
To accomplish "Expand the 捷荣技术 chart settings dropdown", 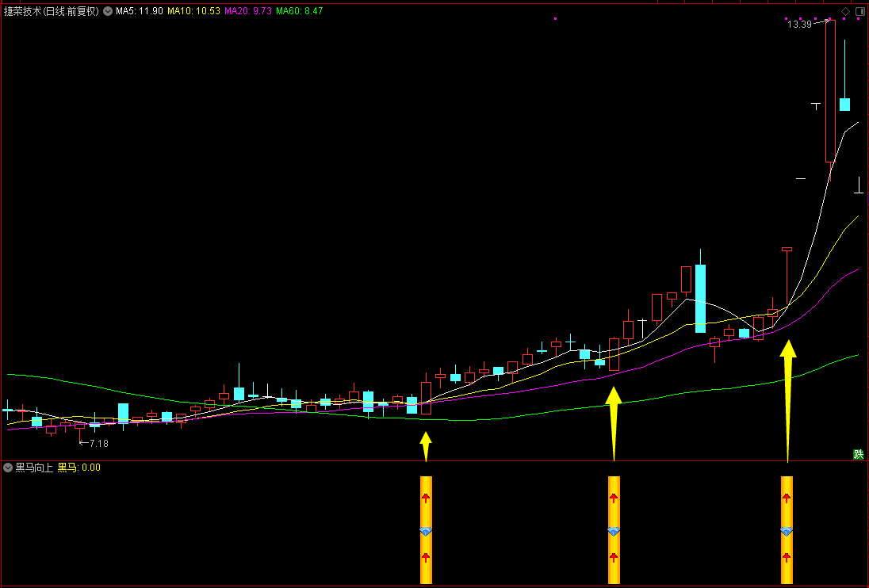I will 108,11.
